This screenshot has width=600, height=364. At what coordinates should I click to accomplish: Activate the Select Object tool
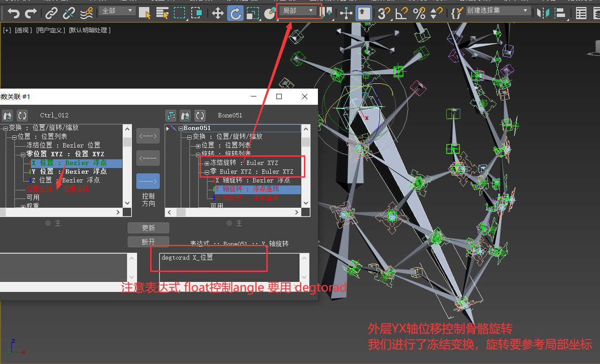[x=145, y=13]
